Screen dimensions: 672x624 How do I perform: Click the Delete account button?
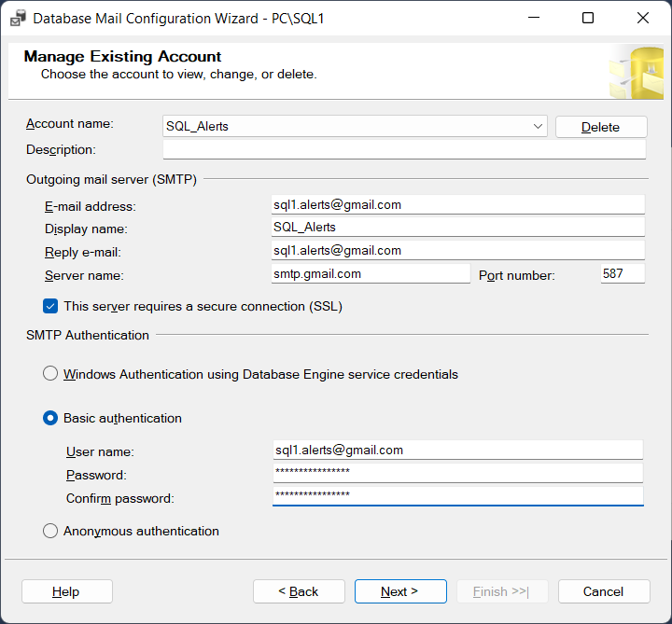pos(601,127)
